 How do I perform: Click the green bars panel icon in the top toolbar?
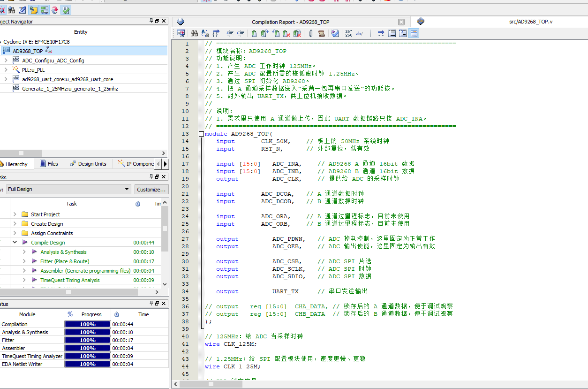pos(45,9)
